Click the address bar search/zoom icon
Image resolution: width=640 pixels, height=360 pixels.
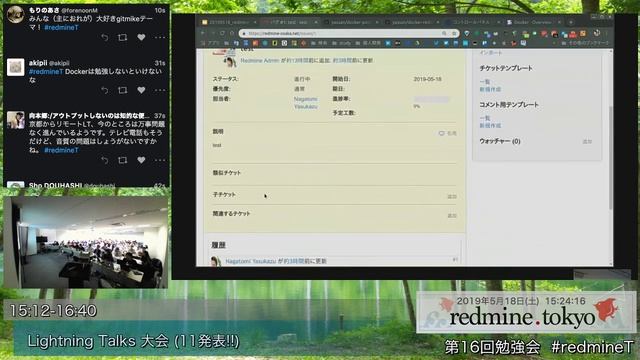(444, 33)
